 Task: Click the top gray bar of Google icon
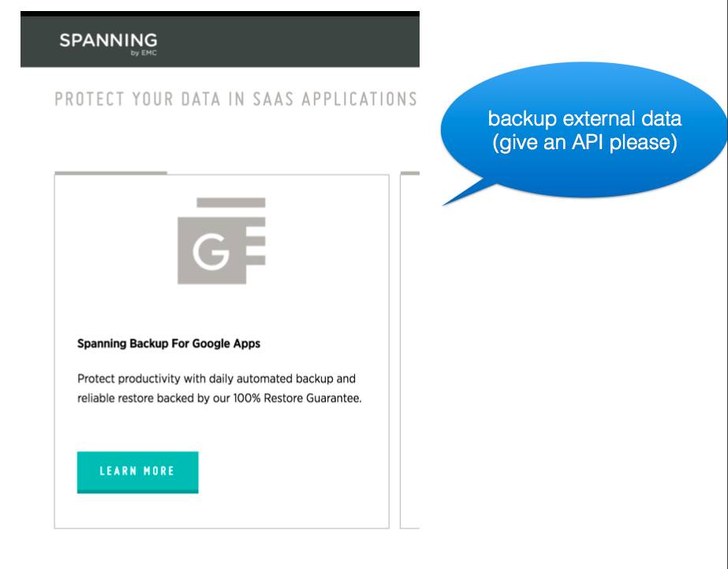231,203
